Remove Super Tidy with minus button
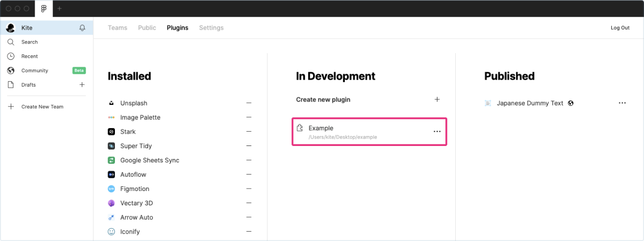This screenshot has height=241, width=644. coord(249,146)
